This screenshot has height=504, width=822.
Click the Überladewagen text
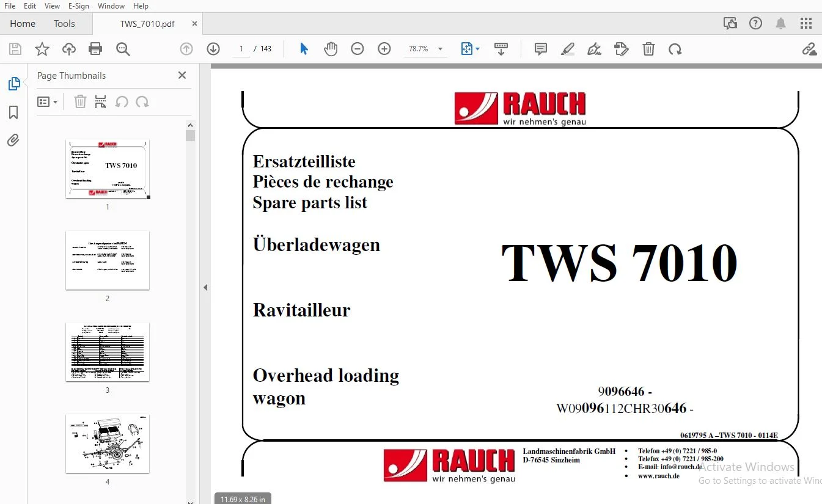316,244
